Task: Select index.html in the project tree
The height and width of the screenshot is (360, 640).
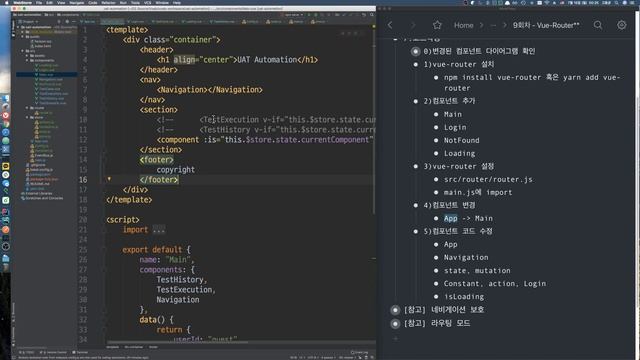Action: (x=42, y=46)
